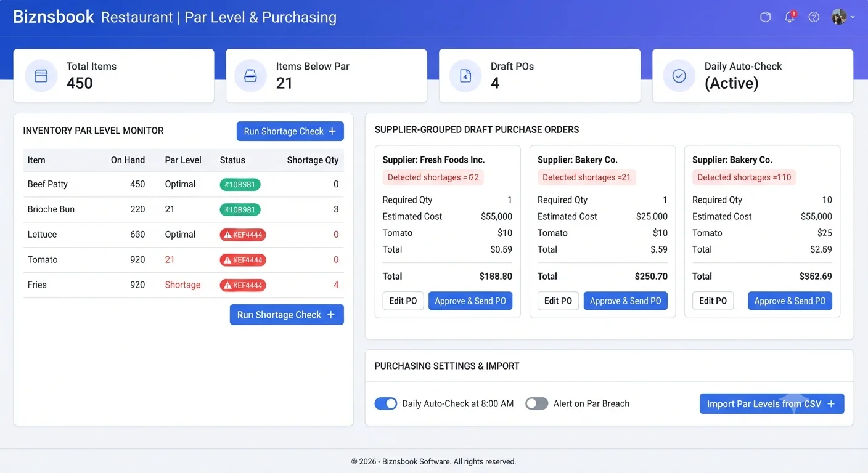Click the Beef Patty green status badge
Viewport: 868px width, 473px height.
(240, 184)
